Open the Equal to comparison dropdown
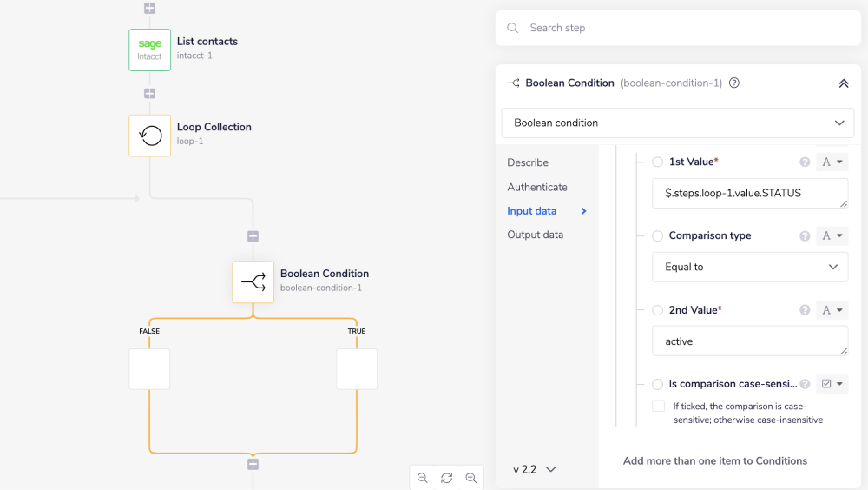The image size is (868, 490). (750, 267)
